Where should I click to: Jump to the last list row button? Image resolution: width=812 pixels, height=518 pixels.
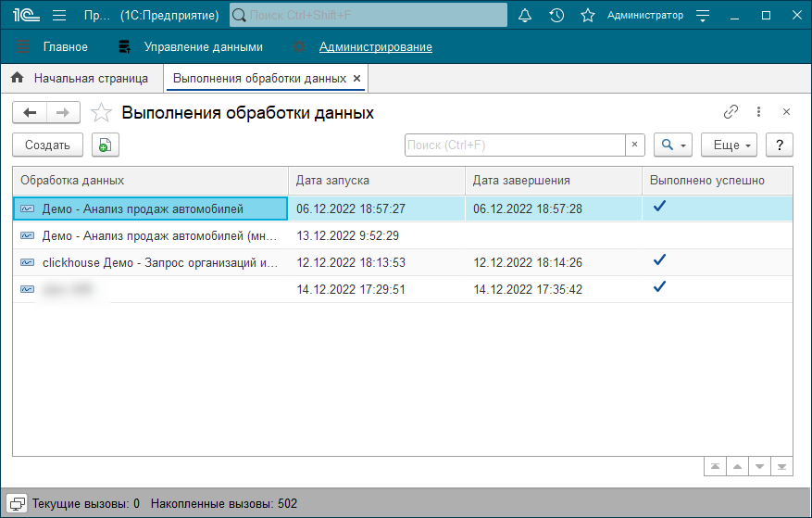pyautogui.click(x=782, y=467)
